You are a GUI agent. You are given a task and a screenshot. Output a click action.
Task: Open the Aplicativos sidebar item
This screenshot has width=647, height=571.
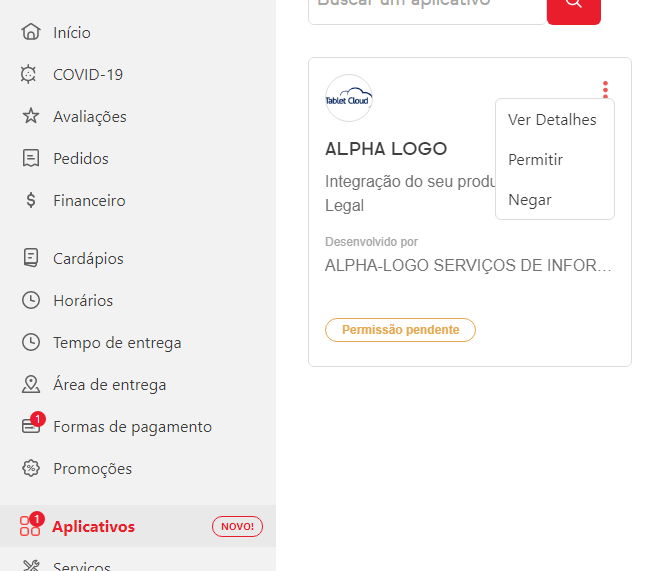point(93,527)
